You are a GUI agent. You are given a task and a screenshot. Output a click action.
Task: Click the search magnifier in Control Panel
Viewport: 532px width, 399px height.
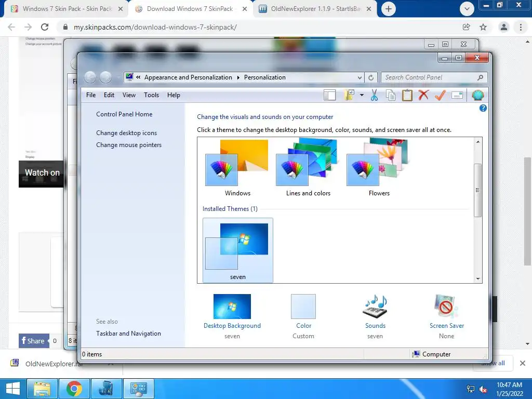480,77
